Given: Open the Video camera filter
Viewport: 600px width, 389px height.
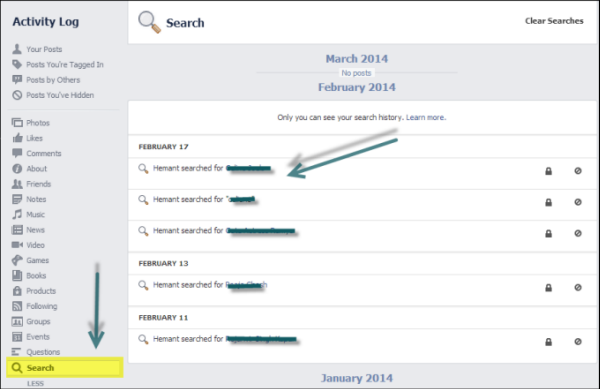Looking at the screenshot, I should [x=17, y=245].
